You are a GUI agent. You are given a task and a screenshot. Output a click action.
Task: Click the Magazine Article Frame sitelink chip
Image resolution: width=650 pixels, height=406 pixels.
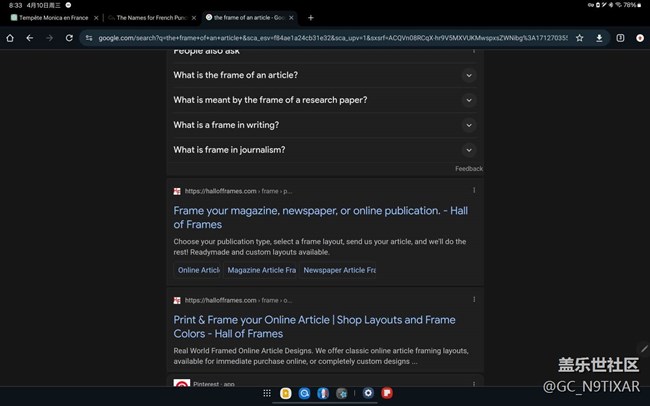(x=262, y=270)
